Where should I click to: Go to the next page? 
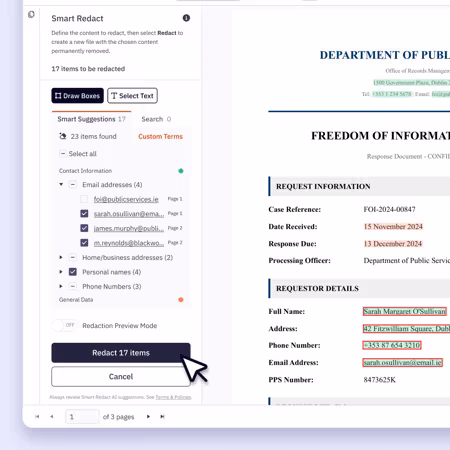[x=148, y=416]
